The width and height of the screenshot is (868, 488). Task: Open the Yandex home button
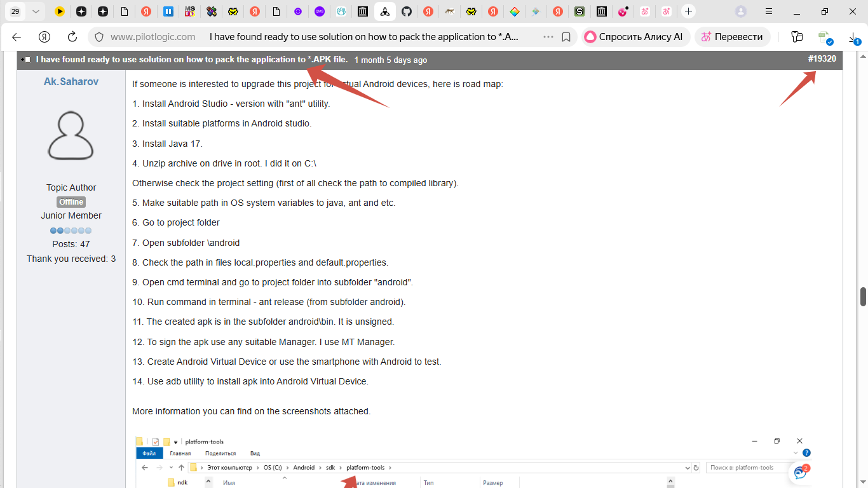44,37
